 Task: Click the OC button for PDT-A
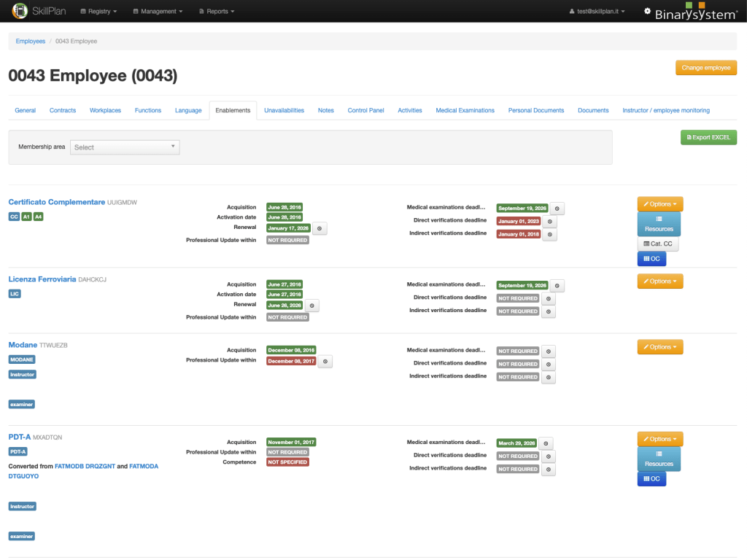[651, 478]
